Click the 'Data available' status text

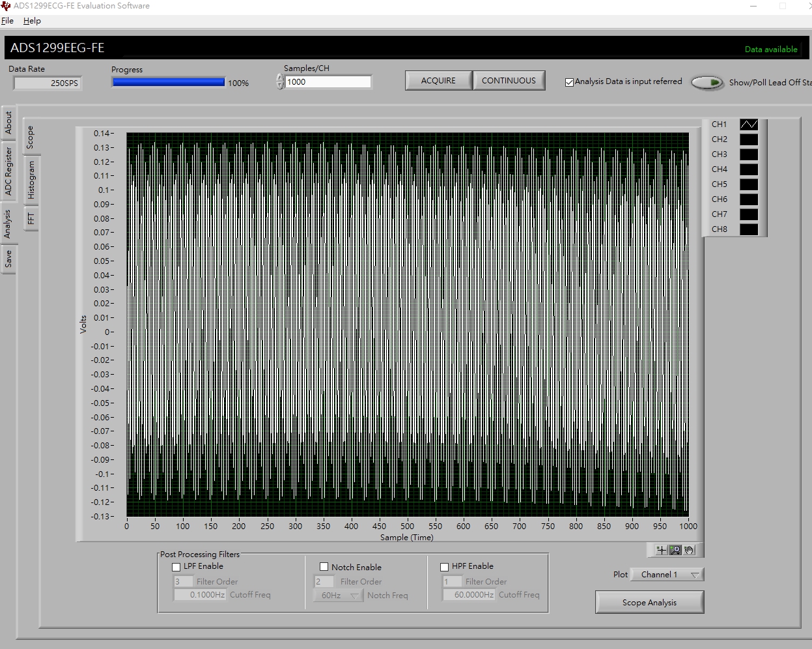point(771,50)
